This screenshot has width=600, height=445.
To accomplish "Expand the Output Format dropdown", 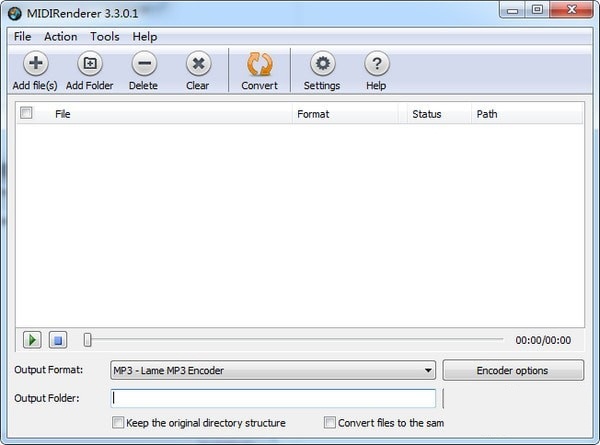I will click(x=273, y=370).
